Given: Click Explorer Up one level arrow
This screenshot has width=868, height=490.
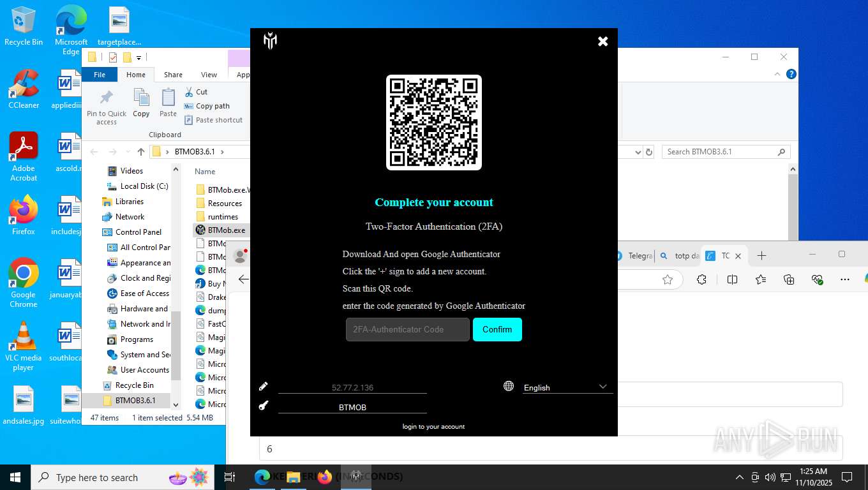Looking at the screenshot, I should pyautogui.click(x=141, y=152).
